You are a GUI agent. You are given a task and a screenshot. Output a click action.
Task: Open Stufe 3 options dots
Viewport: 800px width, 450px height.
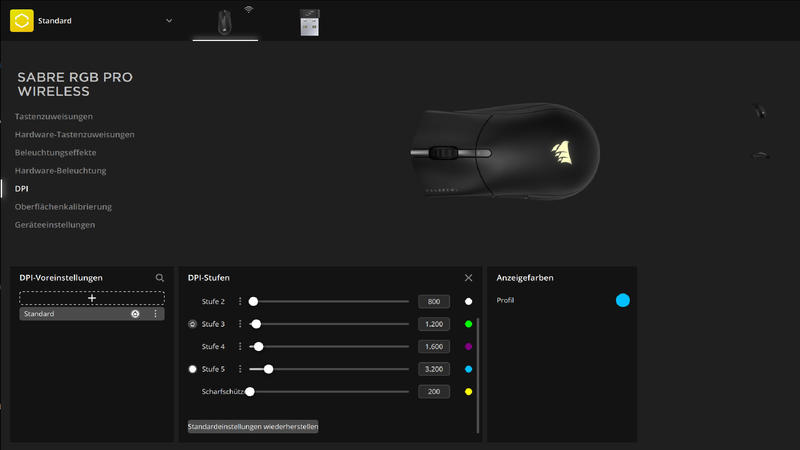[x=240, y=324]
